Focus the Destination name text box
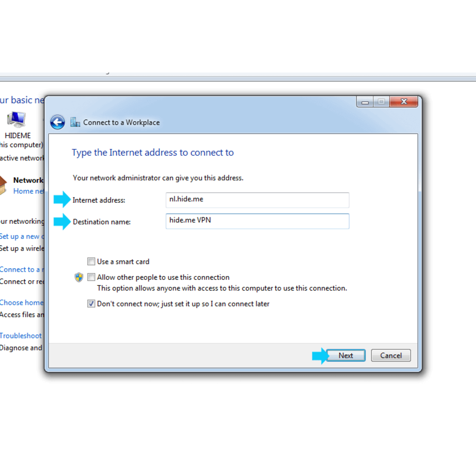476x476 pixels. (257, 221)
